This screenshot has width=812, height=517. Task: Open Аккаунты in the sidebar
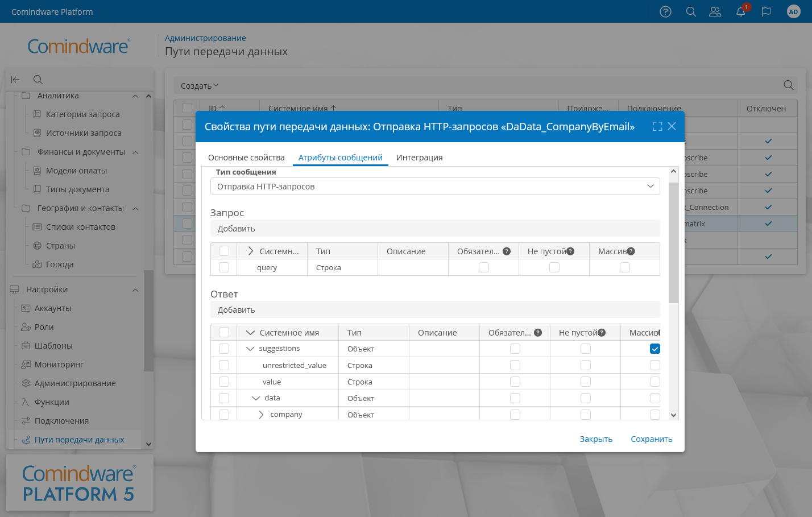(53, 308)
